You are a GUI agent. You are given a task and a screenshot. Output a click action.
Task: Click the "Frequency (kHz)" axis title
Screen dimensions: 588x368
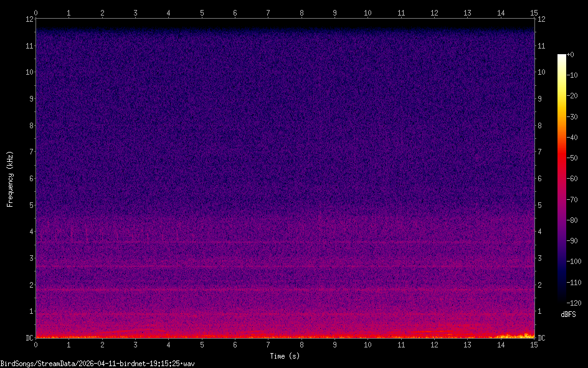11,179
